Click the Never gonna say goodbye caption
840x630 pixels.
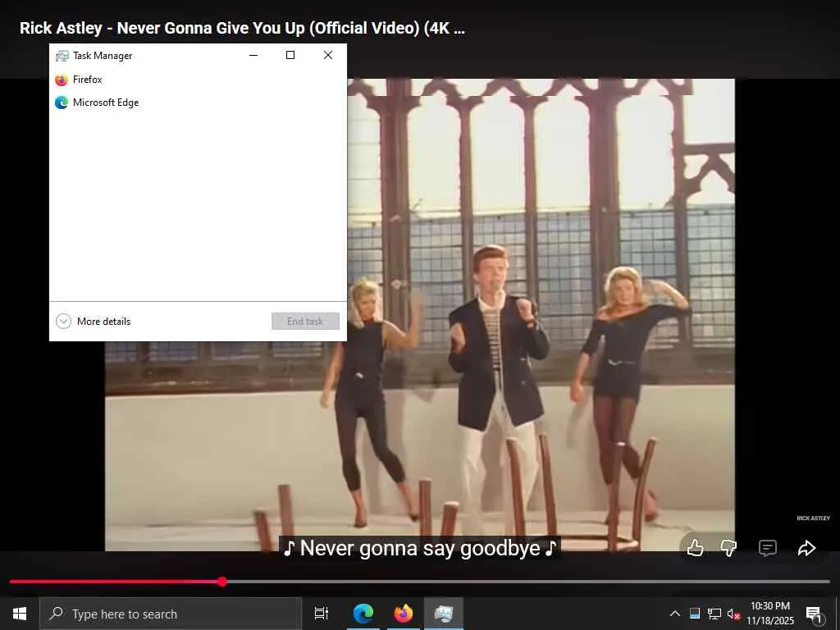click(x=420, y=548)
